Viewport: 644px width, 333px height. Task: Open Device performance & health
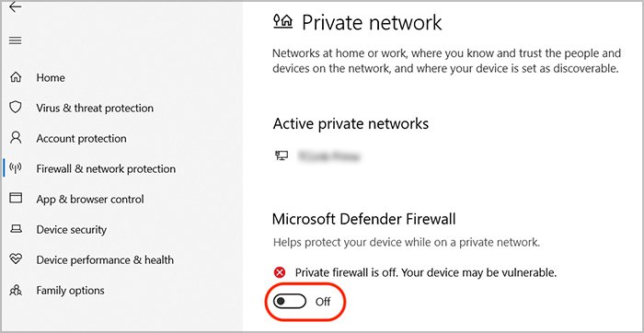(105, 260)
